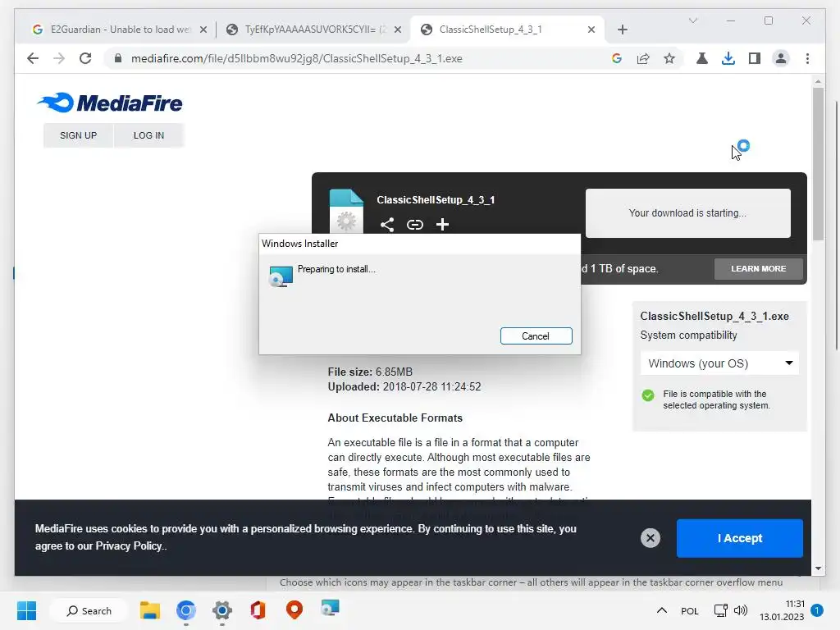Click the green compatibility checkmark
Viewport: 840px width, 630px height.
tap(648, 395)
